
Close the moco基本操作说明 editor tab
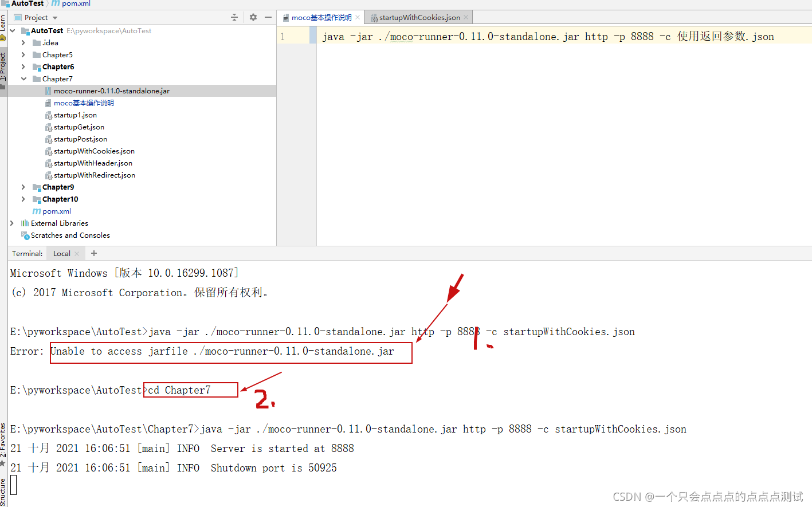pyautogui.click(x=358, y=17)
